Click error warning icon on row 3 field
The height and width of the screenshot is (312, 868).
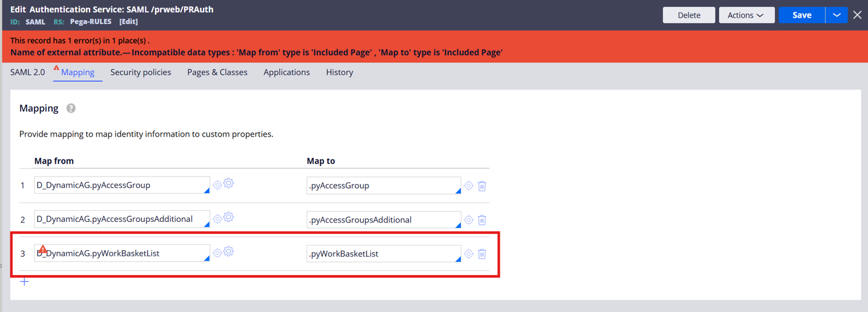(x=43, y=250)
